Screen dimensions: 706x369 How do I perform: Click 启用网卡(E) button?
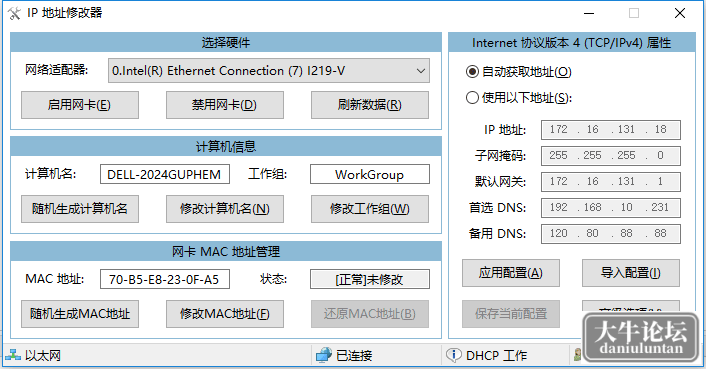coord(80,105)
